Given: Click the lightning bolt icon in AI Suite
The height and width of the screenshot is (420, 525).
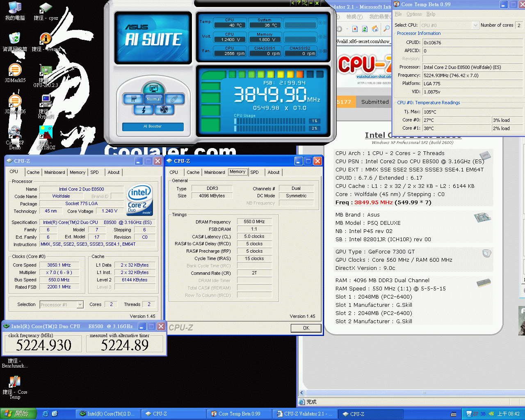Looking at the screenshot, I should 144,110.
